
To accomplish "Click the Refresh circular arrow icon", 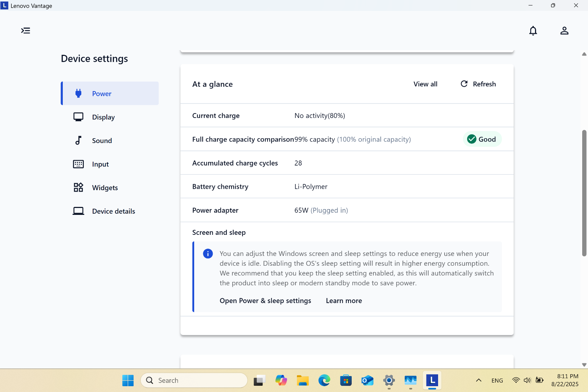I will pos(464,84).
